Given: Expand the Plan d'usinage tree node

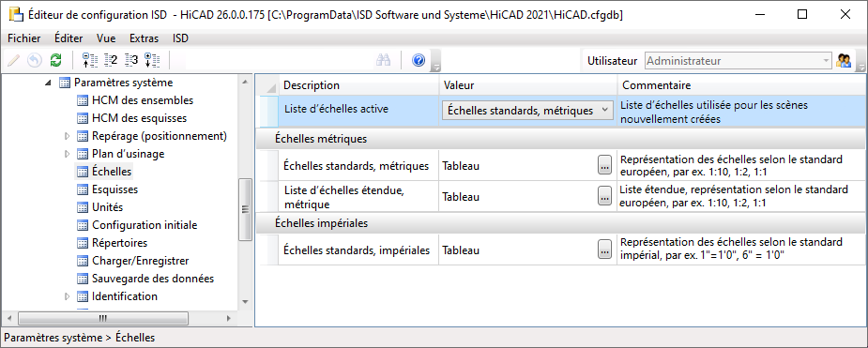Looking at the screenshot, I should pos(68,154).
